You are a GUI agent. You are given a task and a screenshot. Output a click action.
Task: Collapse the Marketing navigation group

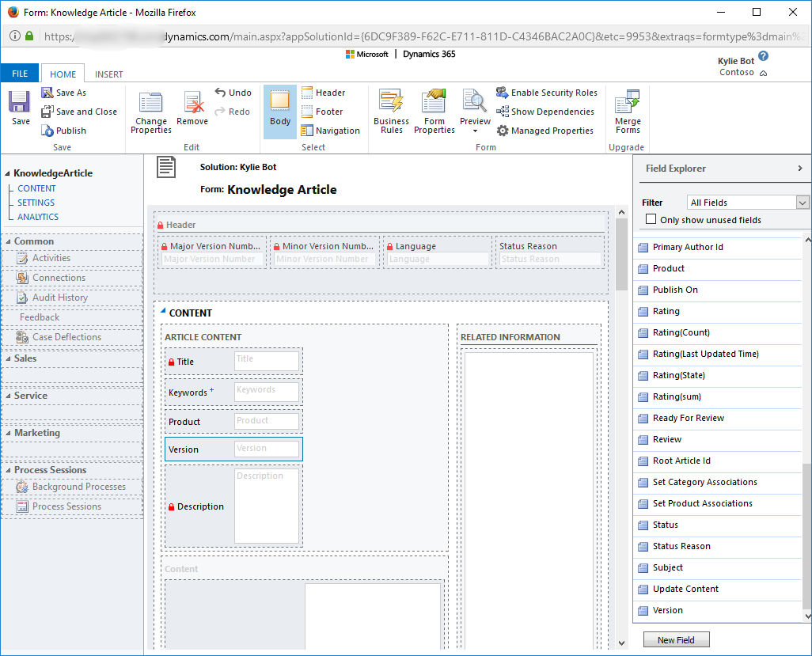(8, 433)
